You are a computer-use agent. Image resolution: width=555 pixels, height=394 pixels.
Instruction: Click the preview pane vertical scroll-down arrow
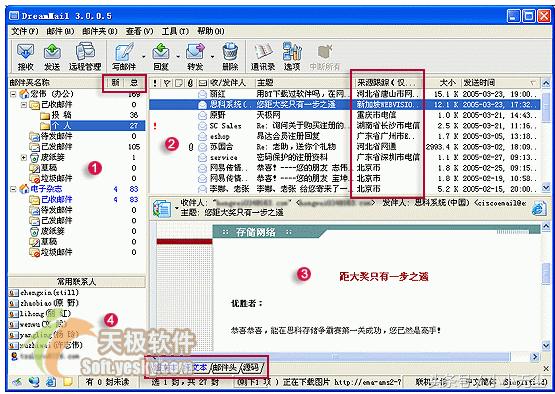[546, 345]
